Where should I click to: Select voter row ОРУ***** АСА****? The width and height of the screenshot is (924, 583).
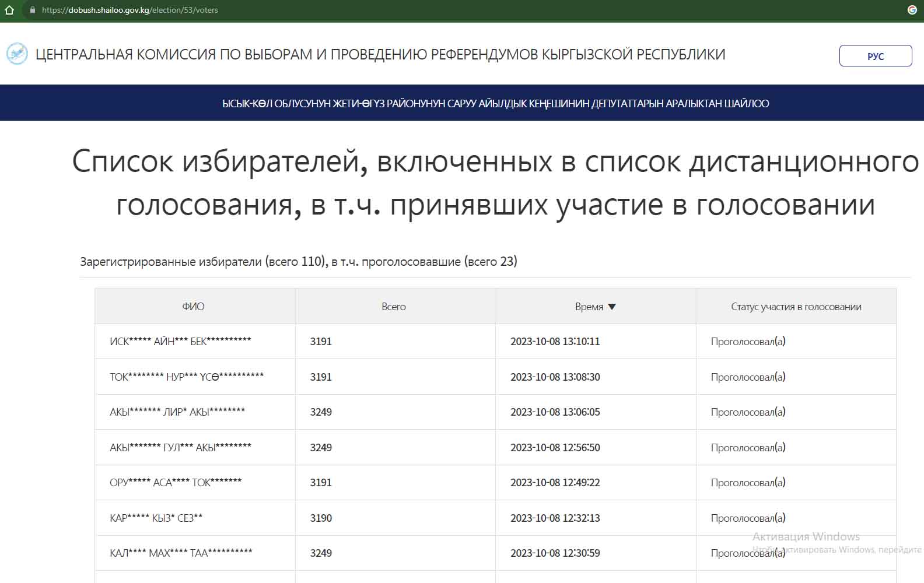[x=176, y=483]
